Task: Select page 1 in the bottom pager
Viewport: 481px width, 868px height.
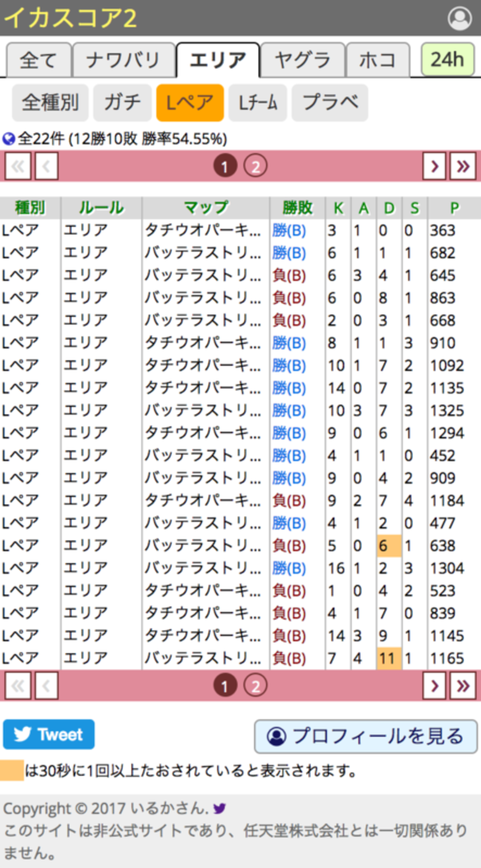Action: (x=225, y=685)
